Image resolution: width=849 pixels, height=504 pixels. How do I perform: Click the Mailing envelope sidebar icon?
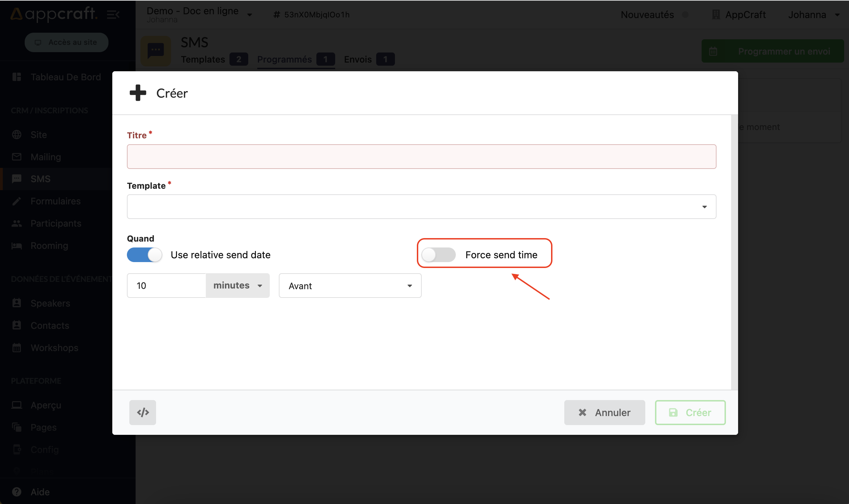17,157
